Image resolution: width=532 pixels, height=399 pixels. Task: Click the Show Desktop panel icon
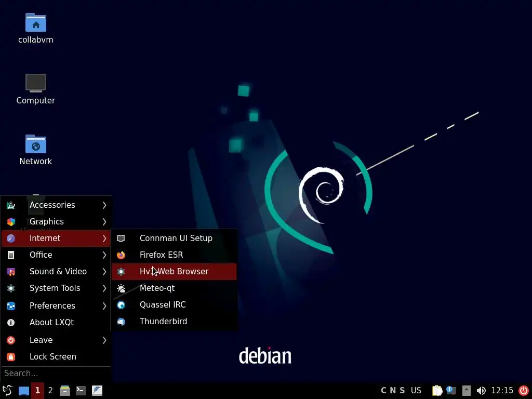click(x=24, y=391)
